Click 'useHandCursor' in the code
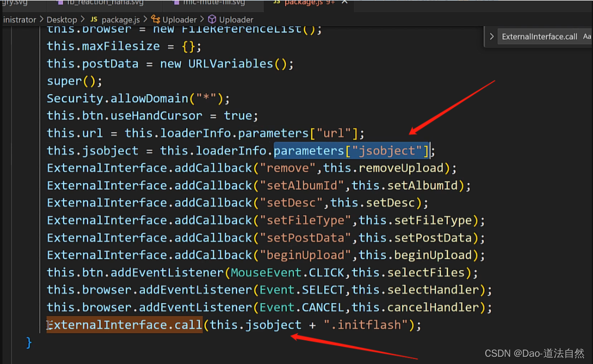This screenshot has height=364, width=593. tap(156, 116)
